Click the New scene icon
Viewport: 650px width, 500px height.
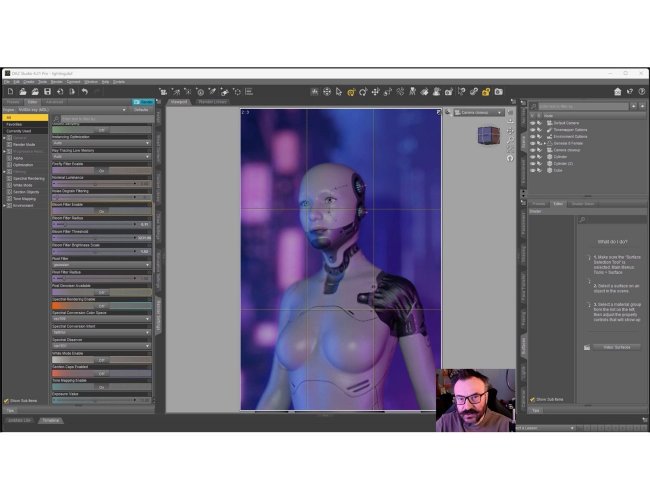pyautogui.click(x=10, y=92)
